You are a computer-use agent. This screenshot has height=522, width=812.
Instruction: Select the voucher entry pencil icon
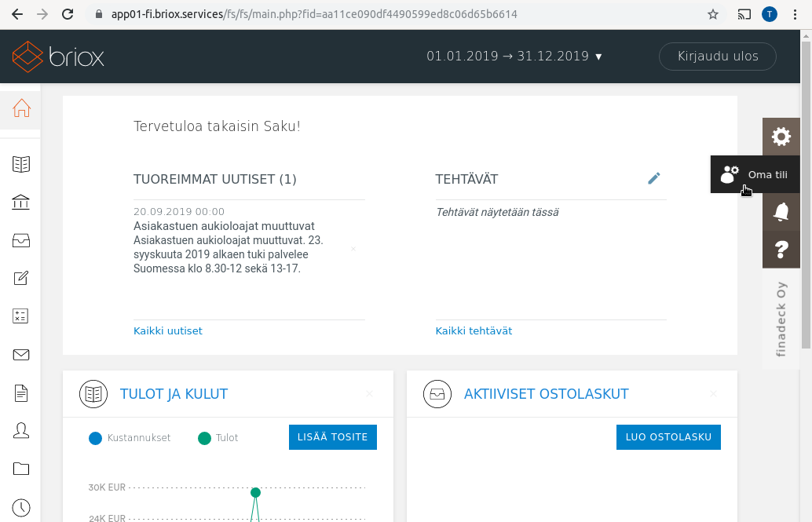pyautogui.click(x=20, y=278)
